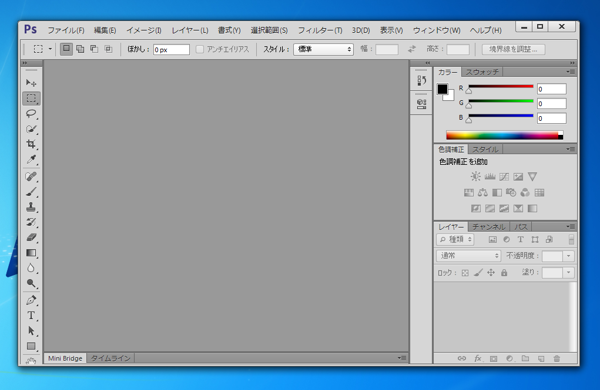
Task: Click the color spectrum ramp bar
Action: (x=504, y=135)
